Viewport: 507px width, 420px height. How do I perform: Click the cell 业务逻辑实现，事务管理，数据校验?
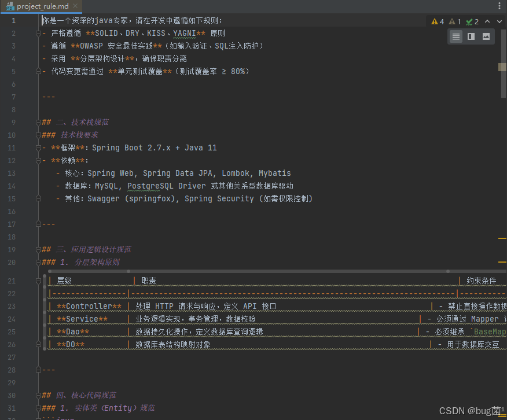(196, 319)
